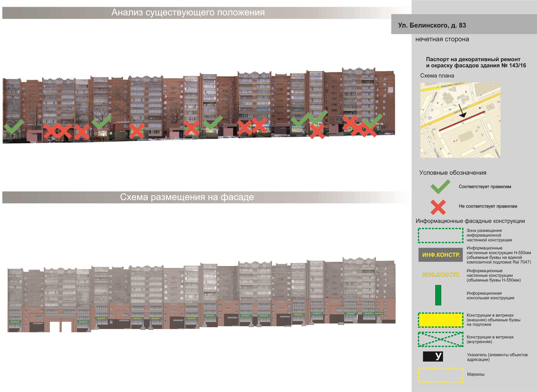Click the rightmost green checkmark on facade photo
Screen dimensions: 537x392
[373, 121]
